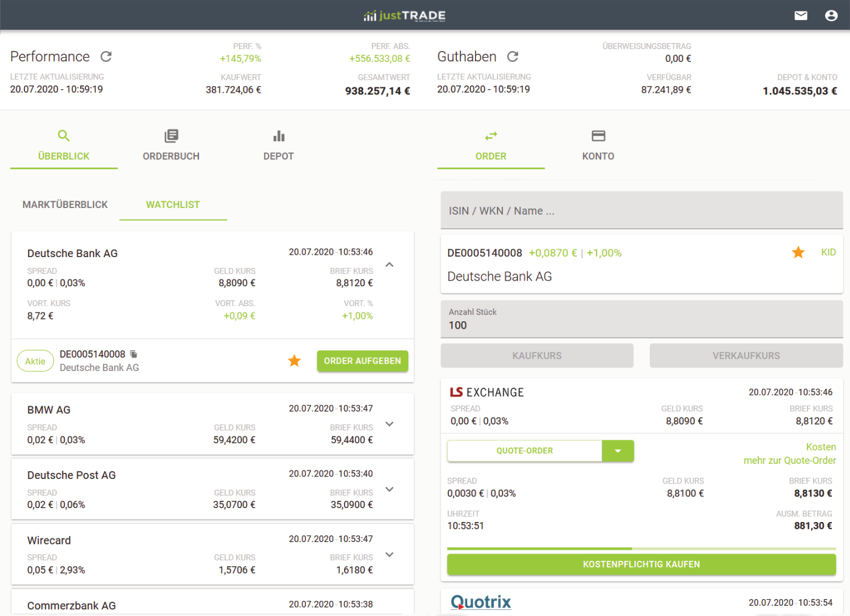Refresh the Guthaben balance
This screenshot has height=616, width=850.
pyautogui.click(x=513, y=56)
